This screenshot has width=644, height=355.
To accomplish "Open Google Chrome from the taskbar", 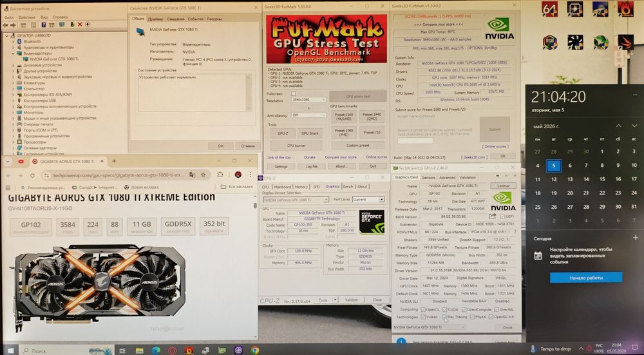I will click(255, 350).
